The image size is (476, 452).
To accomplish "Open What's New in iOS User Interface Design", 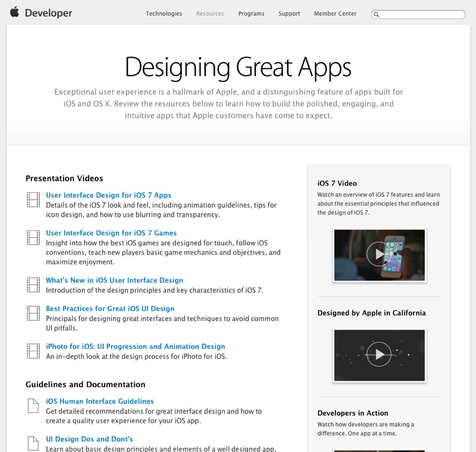I will pyautogui.click(x=114, y=280).
